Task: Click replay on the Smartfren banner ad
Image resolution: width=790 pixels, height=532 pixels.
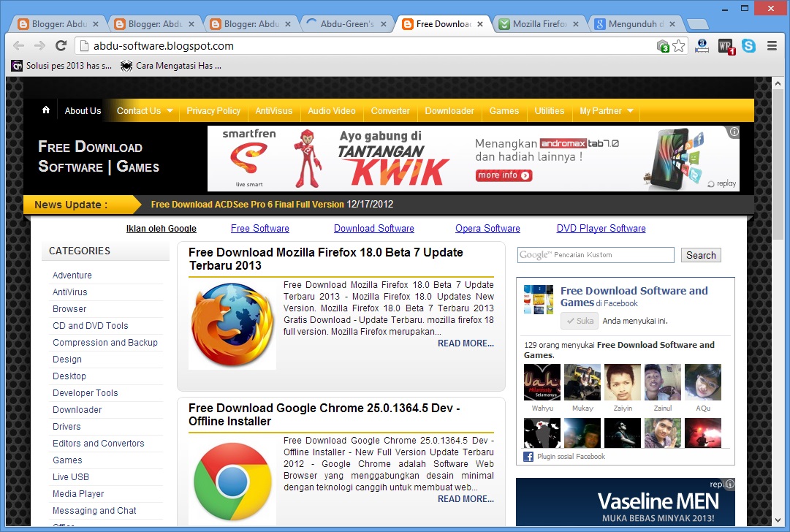Action: coord(722,183)
